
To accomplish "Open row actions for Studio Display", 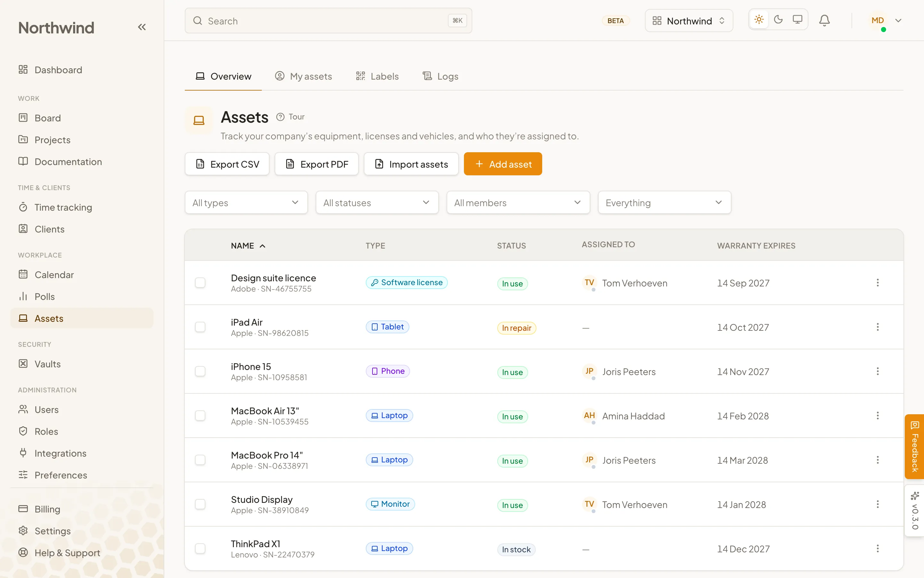I will click(x=878, y=504).
